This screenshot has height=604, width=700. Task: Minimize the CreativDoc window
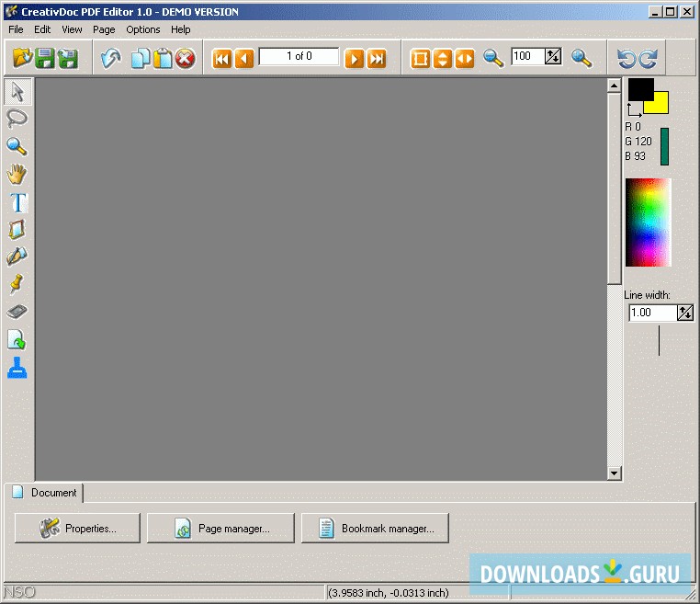655,12
